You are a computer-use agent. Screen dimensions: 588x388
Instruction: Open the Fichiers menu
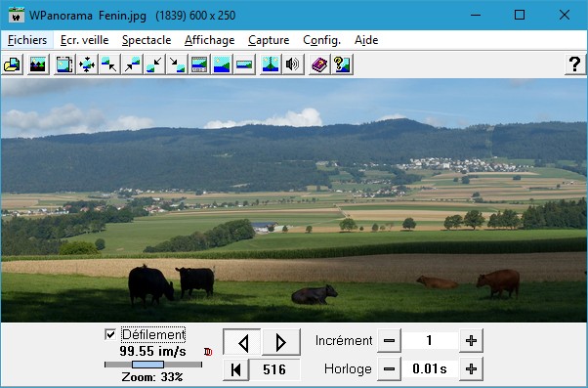click(x=27, y=40)
